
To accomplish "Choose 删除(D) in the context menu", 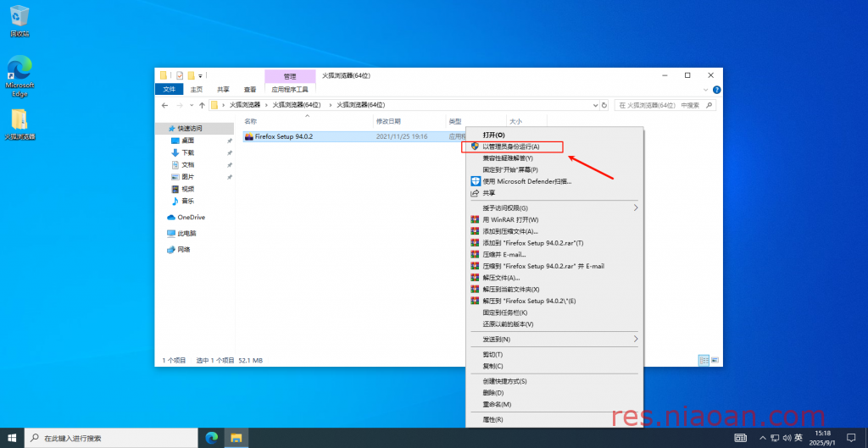I will click(x=554, y=393).
